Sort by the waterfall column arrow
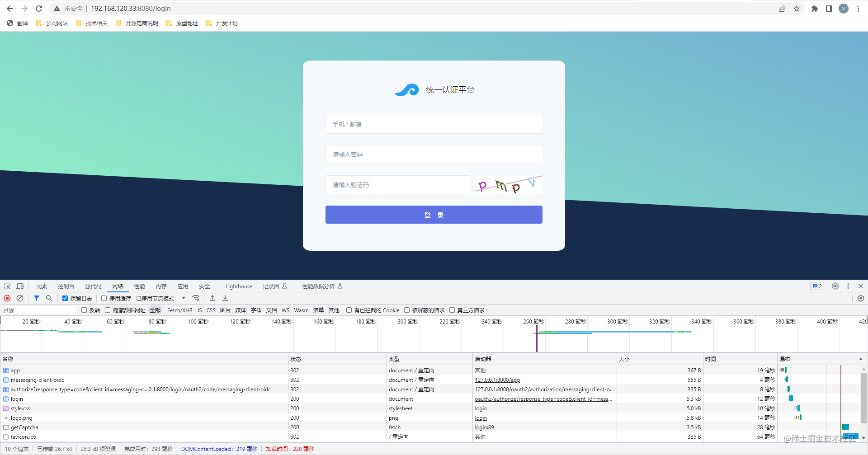The image size is (868, 455). (860, 359)
